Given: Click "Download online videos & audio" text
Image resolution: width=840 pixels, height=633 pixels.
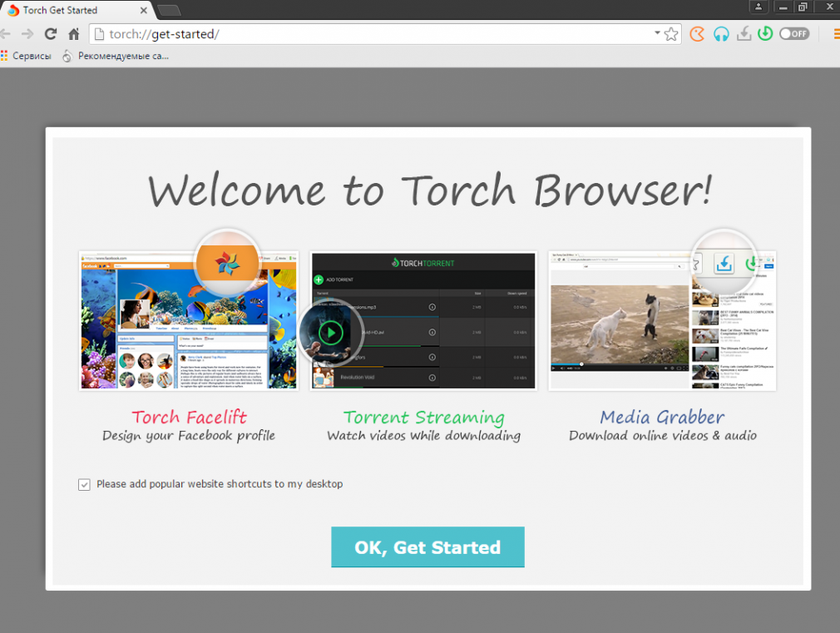Looking at the screenshot, I should [x=663, y=436].
